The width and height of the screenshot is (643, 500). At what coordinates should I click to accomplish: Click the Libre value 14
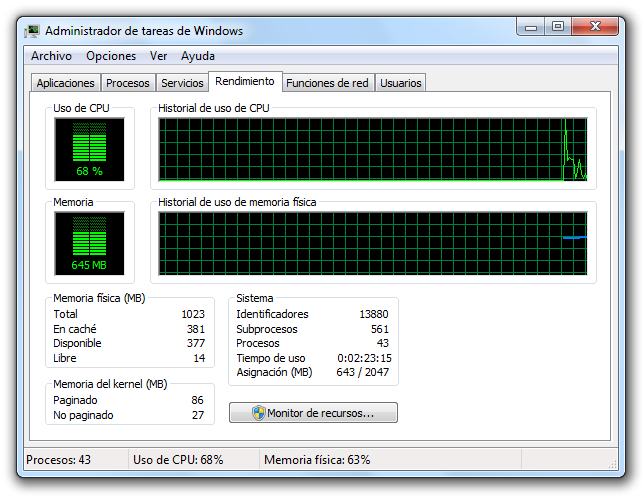[x=199, y=358]
